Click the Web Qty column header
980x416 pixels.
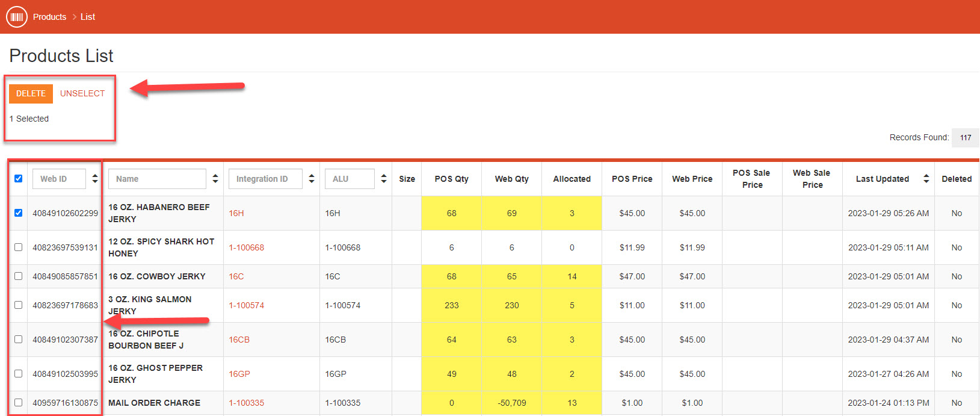click(x=512, y=179)
